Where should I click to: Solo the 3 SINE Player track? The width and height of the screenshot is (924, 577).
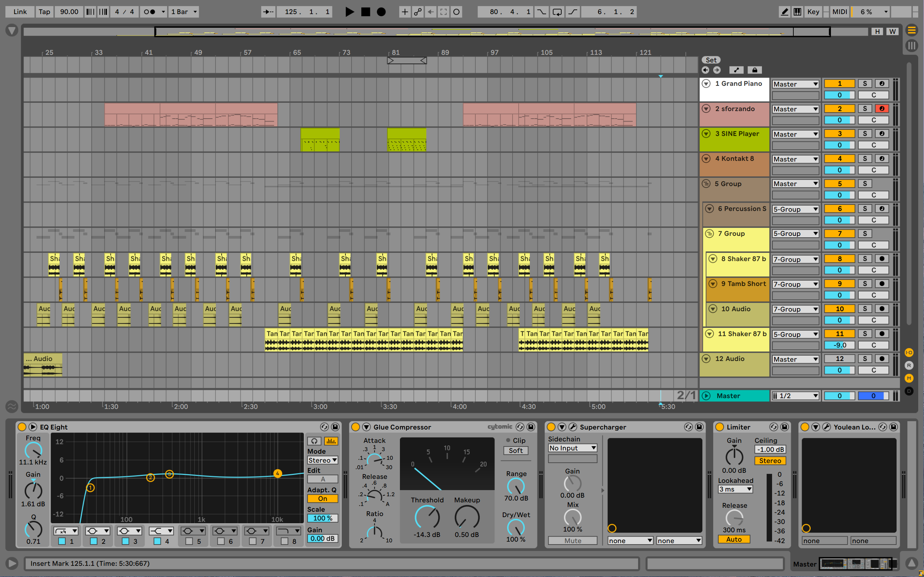click(864, 133)
